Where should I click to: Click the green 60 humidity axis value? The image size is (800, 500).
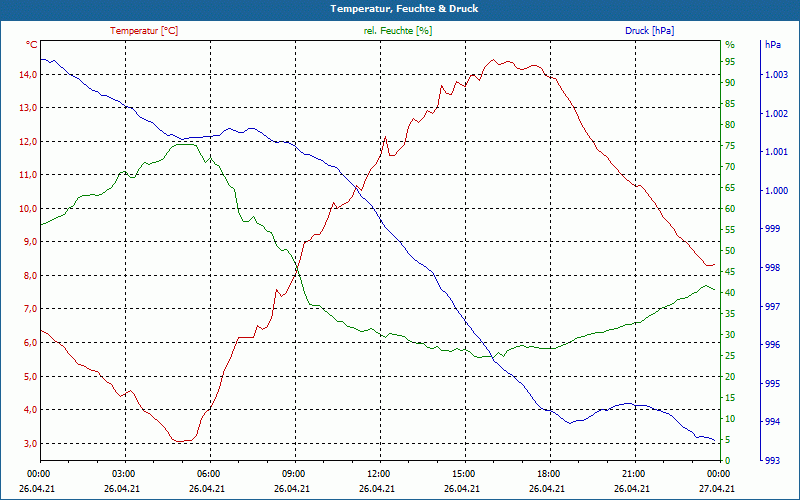[x=730, y=209]
